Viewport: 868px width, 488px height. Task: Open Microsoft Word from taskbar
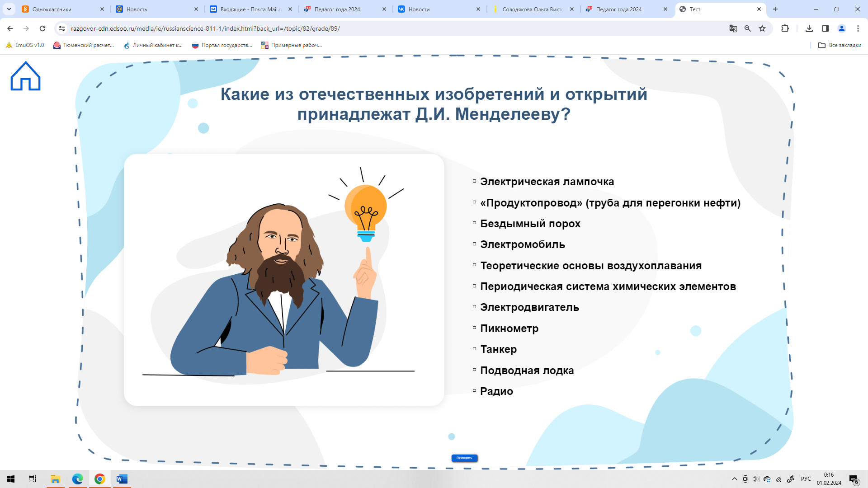point(122,479)
